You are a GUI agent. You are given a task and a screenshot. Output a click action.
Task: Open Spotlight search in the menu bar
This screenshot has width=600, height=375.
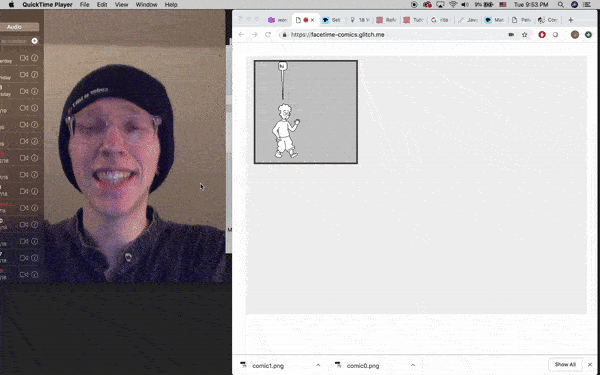tap(561, 5)
